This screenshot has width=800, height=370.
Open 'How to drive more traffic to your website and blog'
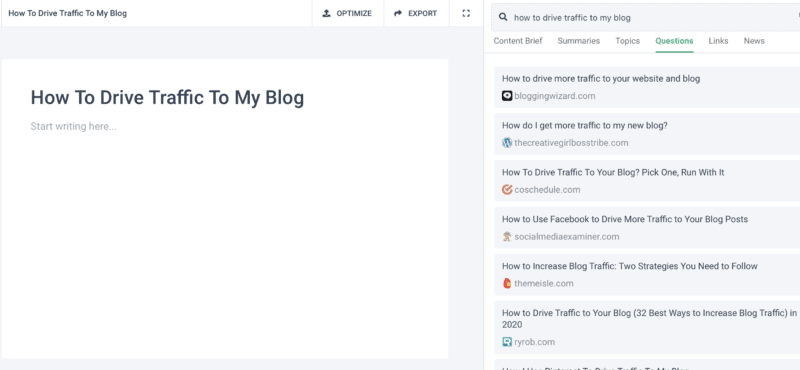coord(601,79)
